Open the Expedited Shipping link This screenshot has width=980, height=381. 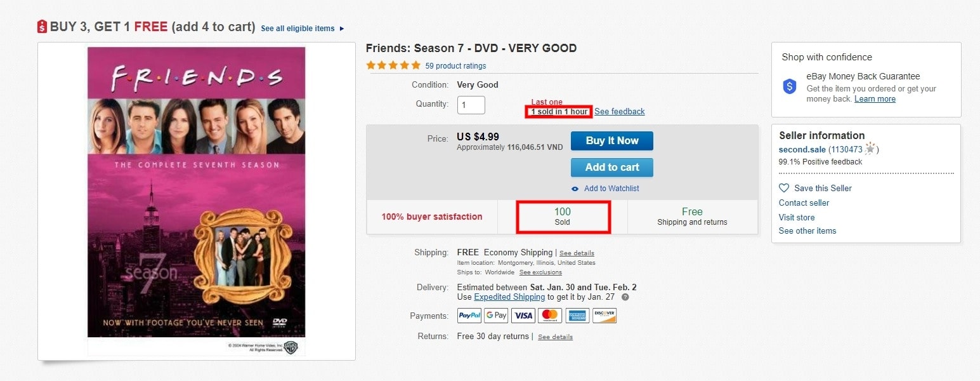click(x=509, y=297)
